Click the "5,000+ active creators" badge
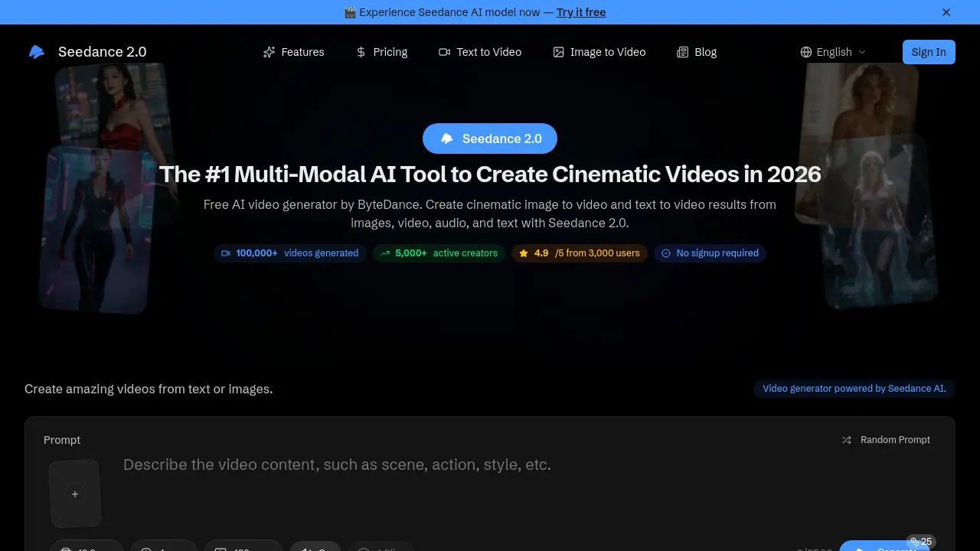This screenshot has width=980, height=551. [x=439, y=253]
